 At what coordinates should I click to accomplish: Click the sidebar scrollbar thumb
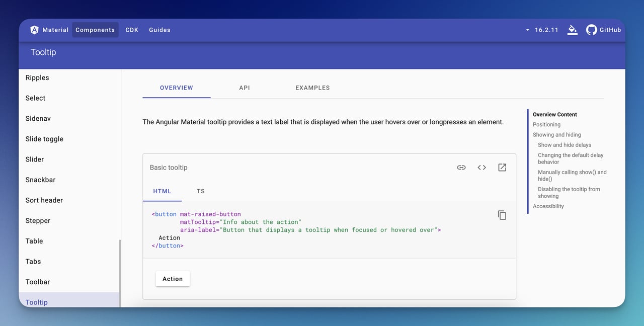[120, 273]
